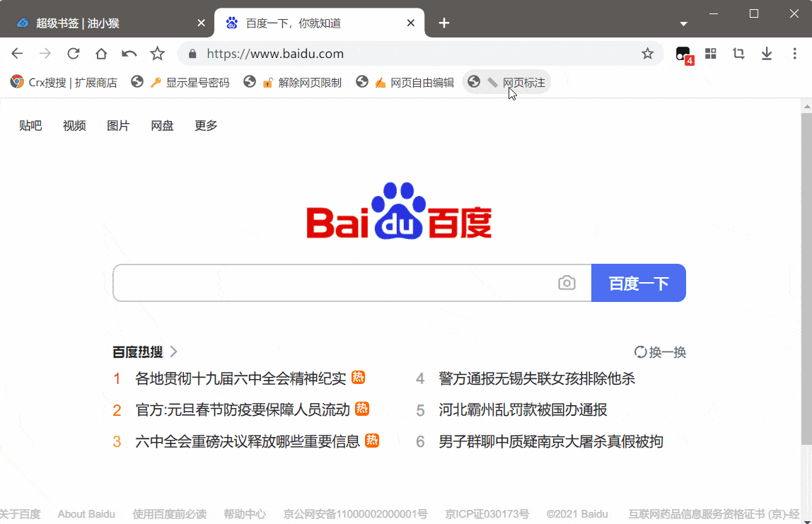Click the forward navigation arrow
Image resolution: width=812 pixels, height=524 pixels.
coord(45,53)
